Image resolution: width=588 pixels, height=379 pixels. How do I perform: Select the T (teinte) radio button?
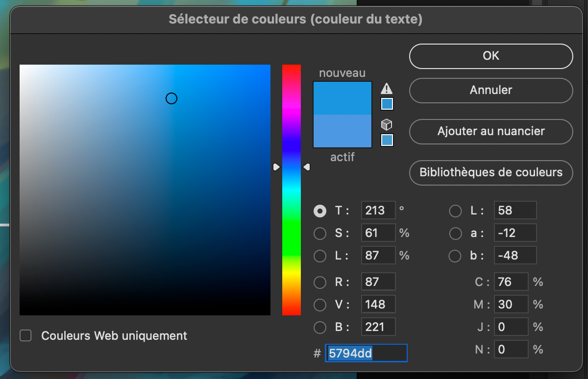pos(320,211)
